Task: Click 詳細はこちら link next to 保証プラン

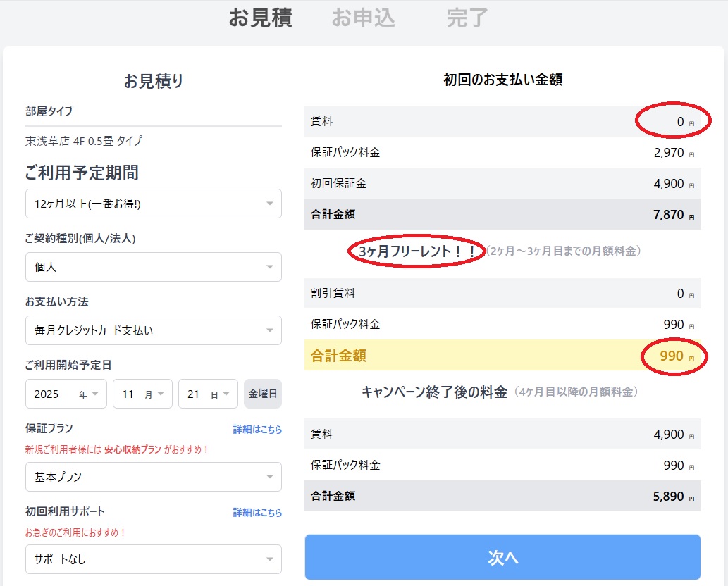Action: click(257, 429)
